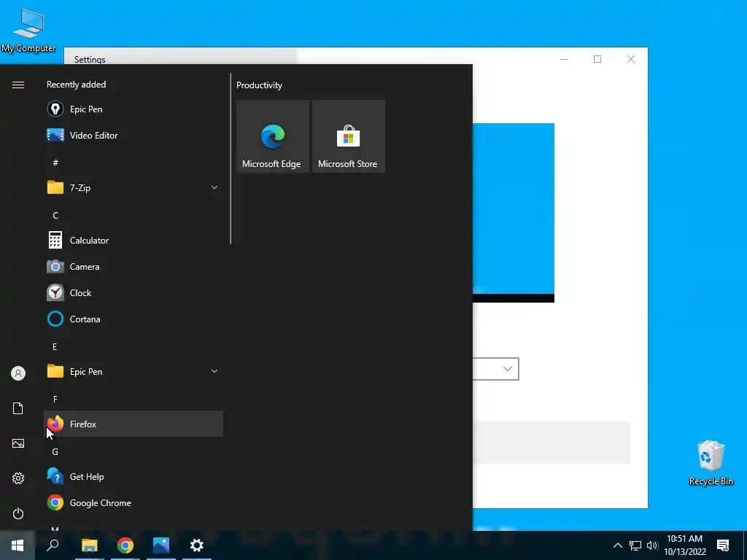Click the E letter group header
The image size is (747, 560).
tap(55, 346)
